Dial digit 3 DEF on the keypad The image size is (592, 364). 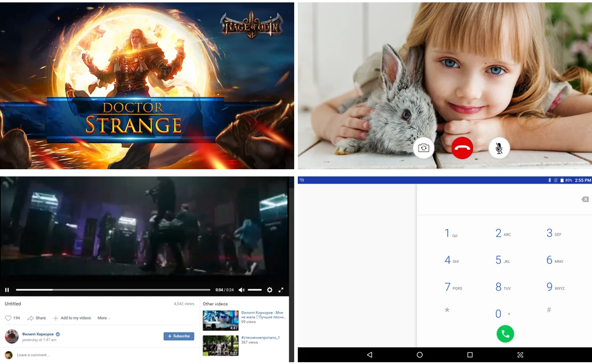point(554,233)
